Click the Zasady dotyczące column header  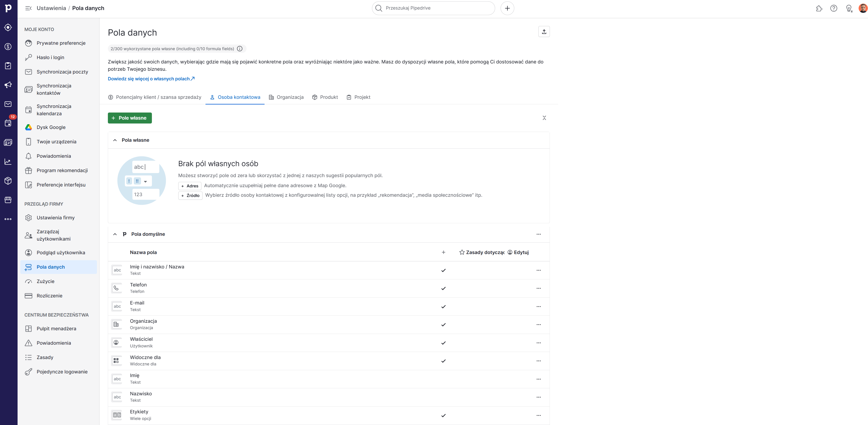click(482, 252)
